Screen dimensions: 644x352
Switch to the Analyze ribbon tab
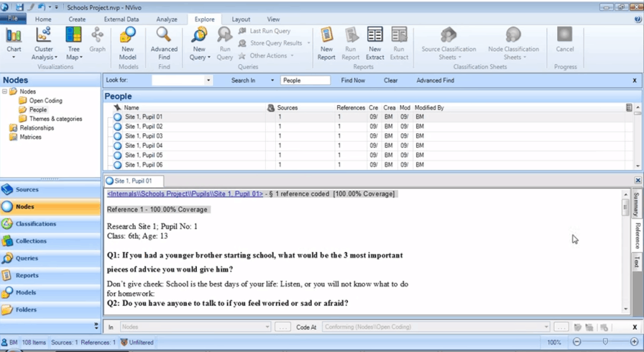[166, 20]
